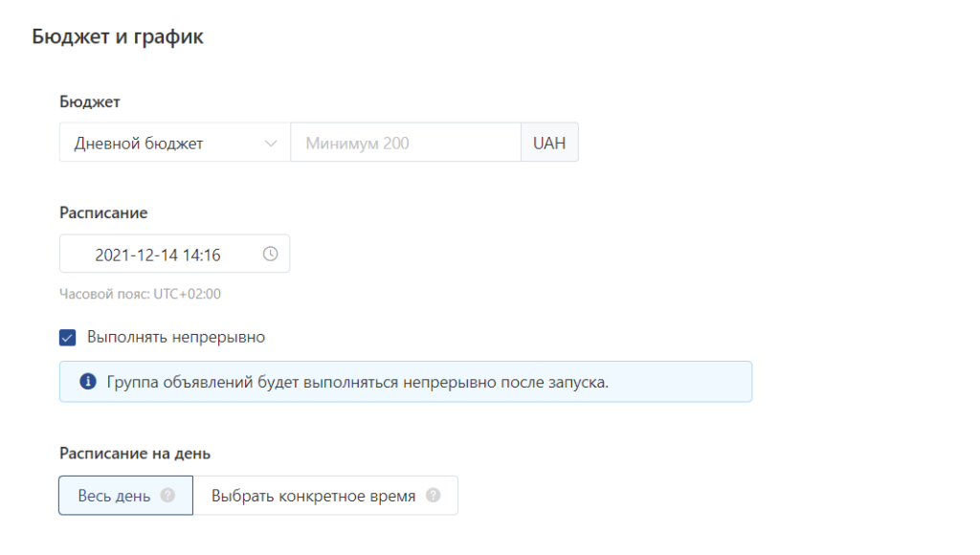Open the Дневной бюджет budget type dropdown

point(175,143)
